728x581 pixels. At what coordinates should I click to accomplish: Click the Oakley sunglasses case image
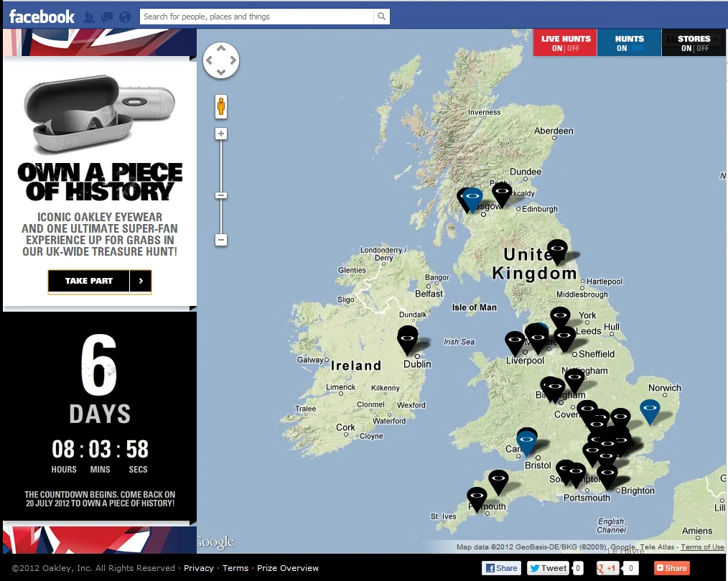[x=99, y=113]
